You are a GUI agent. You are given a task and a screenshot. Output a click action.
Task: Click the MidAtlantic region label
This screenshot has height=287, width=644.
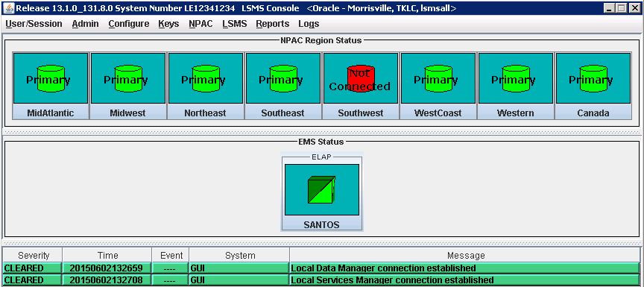point(51,113)
